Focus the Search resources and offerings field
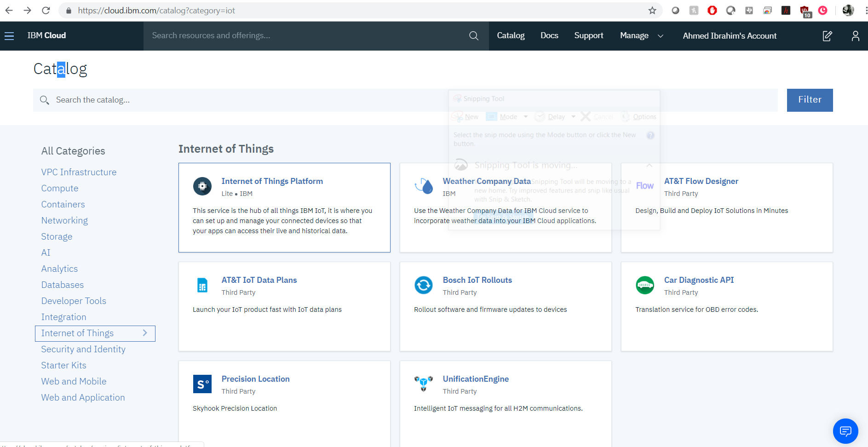The height and width of the screenshot is (447, 868). coord(304,36)
